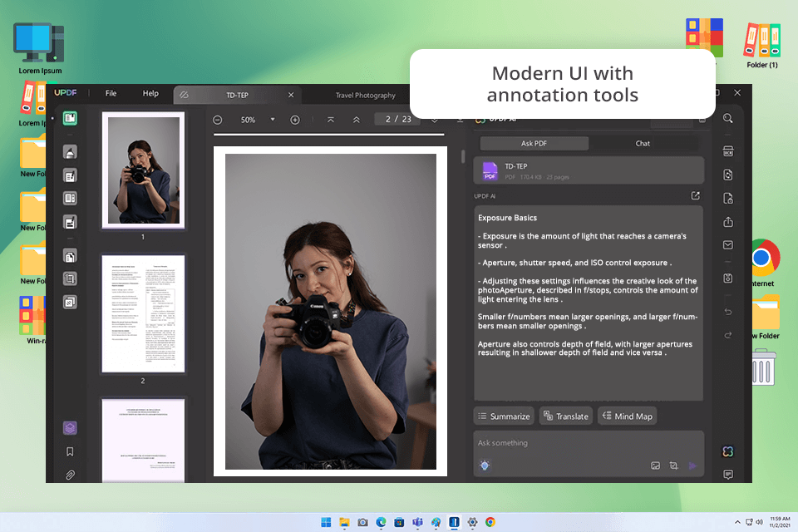Click the zoom out minus icon
This screenshot has width=798, height=532.
coord(217,120)
